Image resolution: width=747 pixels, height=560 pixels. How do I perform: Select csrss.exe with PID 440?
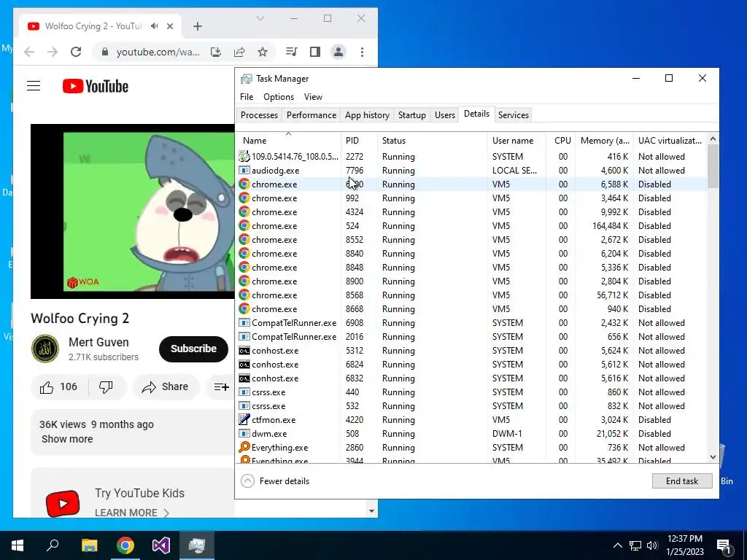(471, 392)
